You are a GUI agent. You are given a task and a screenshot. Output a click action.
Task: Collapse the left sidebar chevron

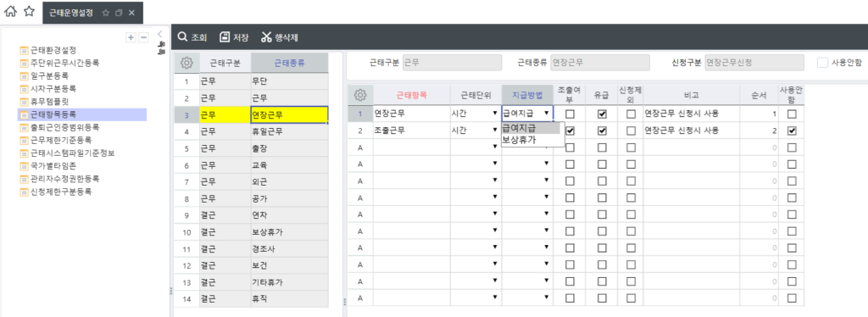pos(159,34)
